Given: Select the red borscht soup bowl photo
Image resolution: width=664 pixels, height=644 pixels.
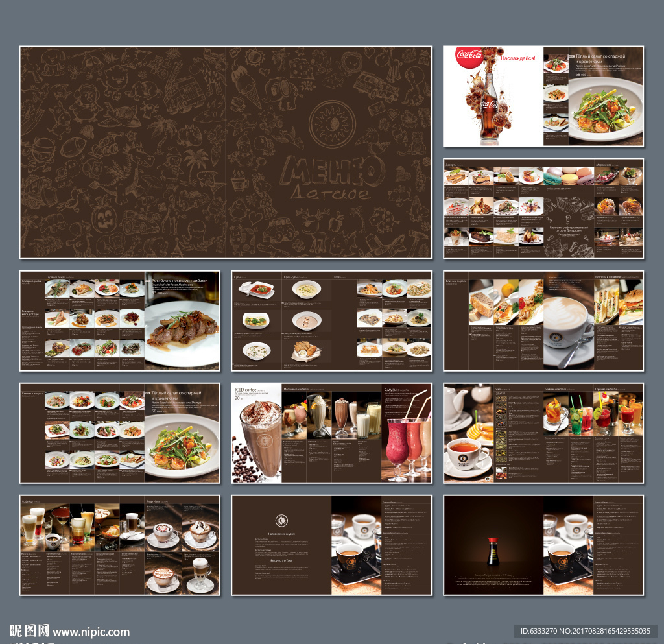Looking at the screenshot, I should tap(257, 290).
